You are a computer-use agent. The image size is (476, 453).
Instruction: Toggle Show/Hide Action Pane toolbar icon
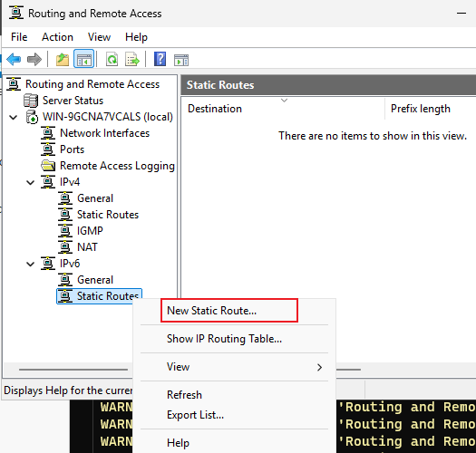(x=181, y=60)
